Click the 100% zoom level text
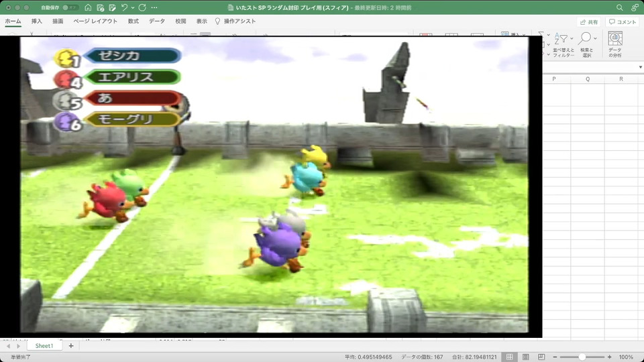Viewport: 644px width, 362px height. point(626,357)
